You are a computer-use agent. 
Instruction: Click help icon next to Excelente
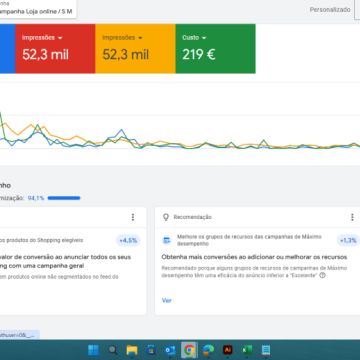coord(322,275)
